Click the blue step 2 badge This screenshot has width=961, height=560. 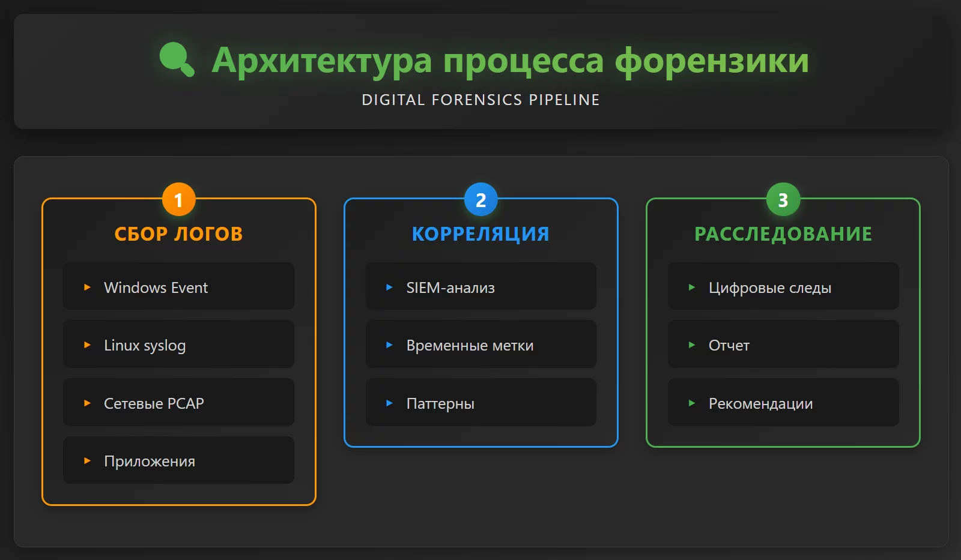[x=480, y=199]
